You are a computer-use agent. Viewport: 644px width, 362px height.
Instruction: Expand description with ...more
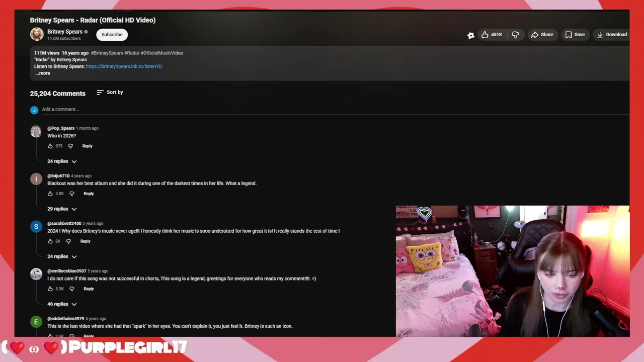coord(43,73)
